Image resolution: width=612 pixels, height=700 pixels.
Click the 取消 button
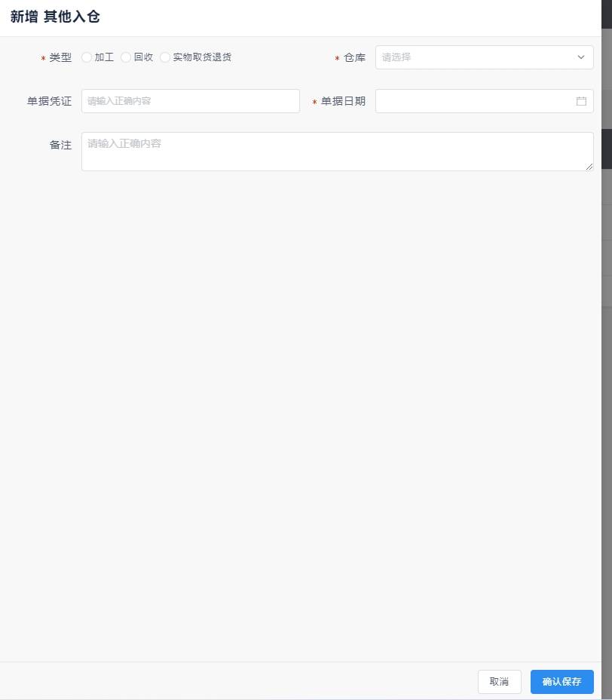click(x=499, y=682)
